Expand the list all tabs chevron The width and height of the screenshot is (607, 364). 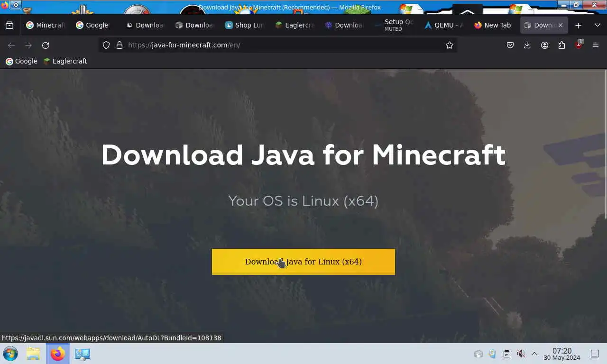tap(597, 25)
